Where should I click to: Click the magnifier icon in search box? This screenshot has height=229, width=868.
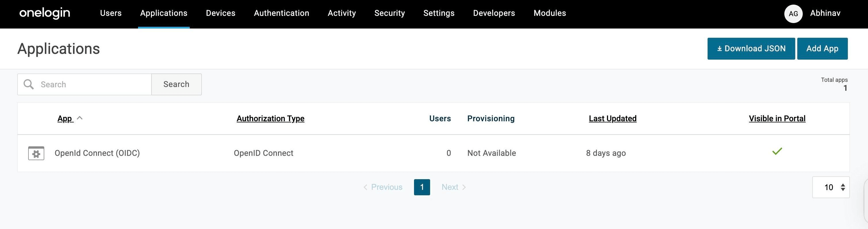[29, 84]
